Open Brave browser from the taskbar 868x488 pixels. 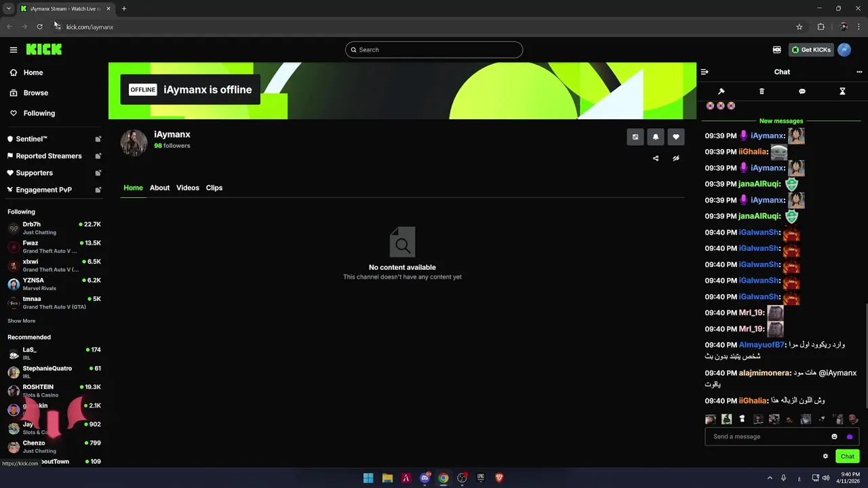click(x=500, y=478)
